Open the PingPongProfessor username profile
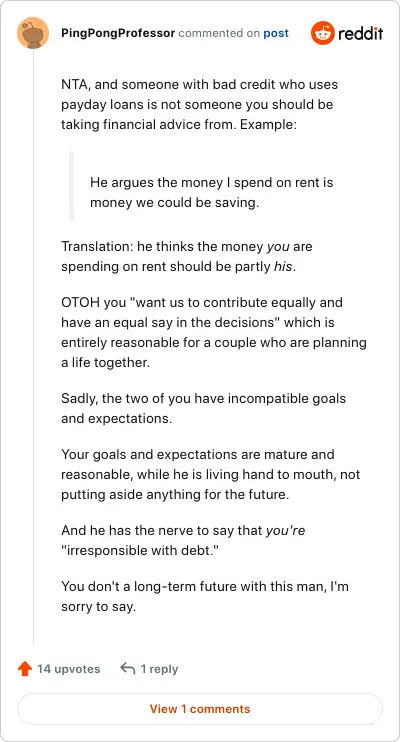This screenshot has width=400, height=742. pos(118,34)
